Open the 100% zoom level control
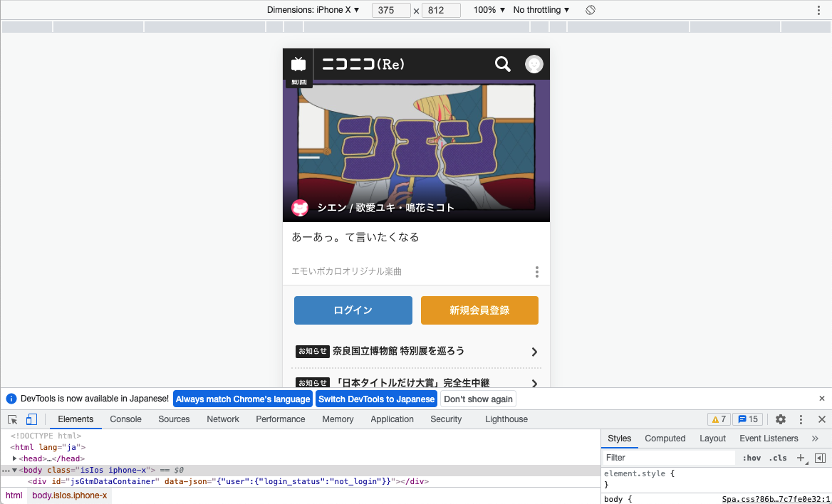Image resolution: width=832 pixels, height=504 pixels. pyautogui.click(x=489, y=10)
